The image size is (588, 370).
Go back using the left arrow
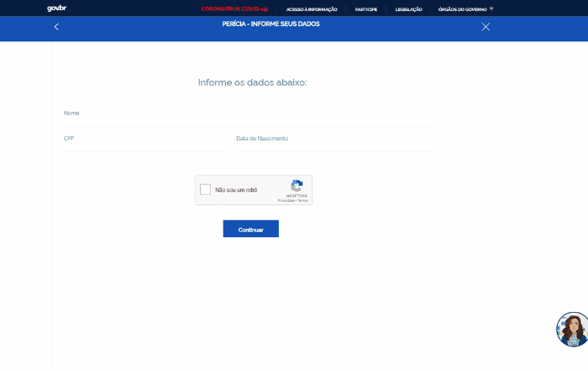point(56,27)
